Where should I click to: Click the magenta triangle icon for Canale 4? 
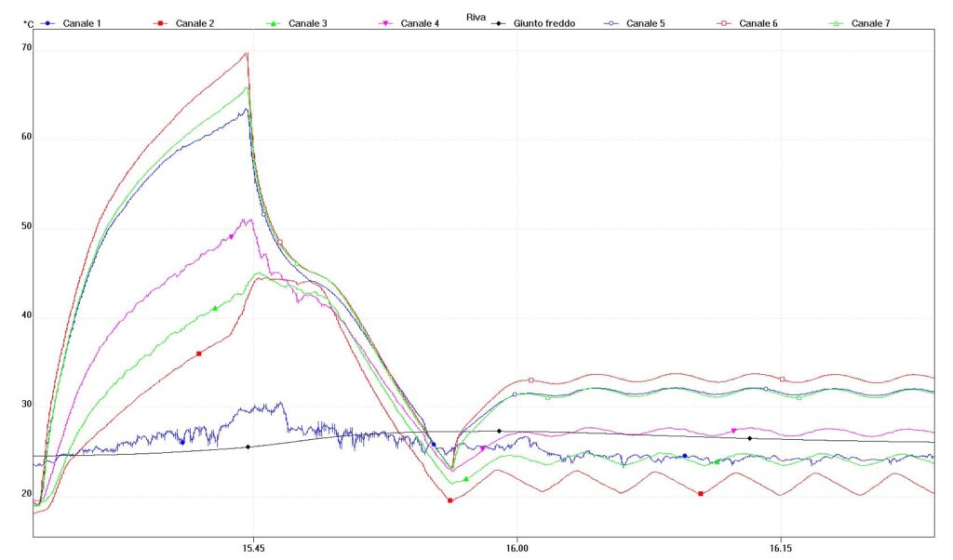coord(386,22)
